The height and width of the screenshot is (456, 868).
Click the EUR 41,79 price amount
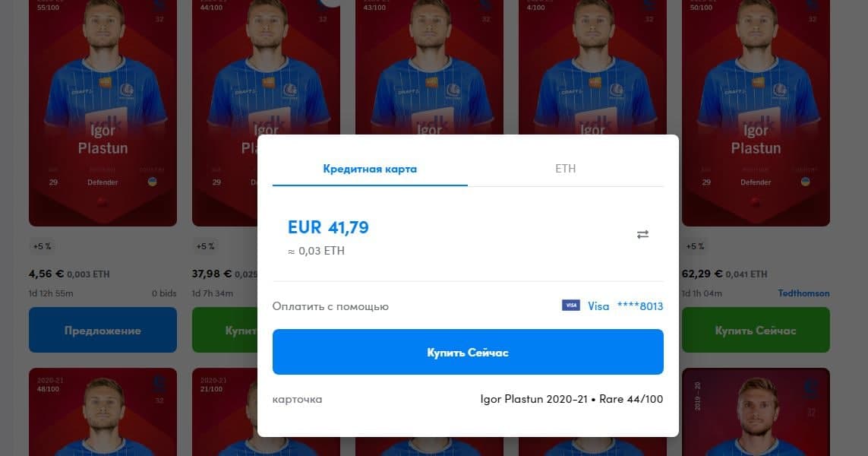click(328, 227)
